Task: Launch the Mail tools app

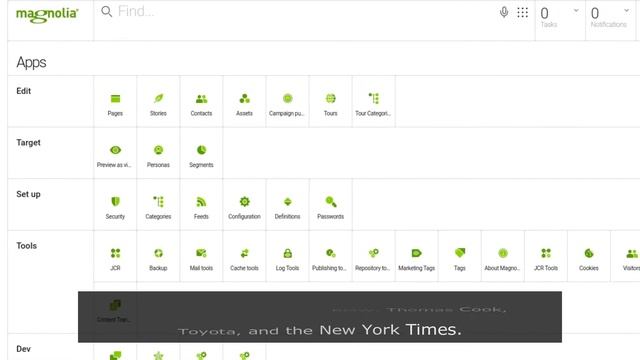Action: pyautogui.click(x=201, y=256)
